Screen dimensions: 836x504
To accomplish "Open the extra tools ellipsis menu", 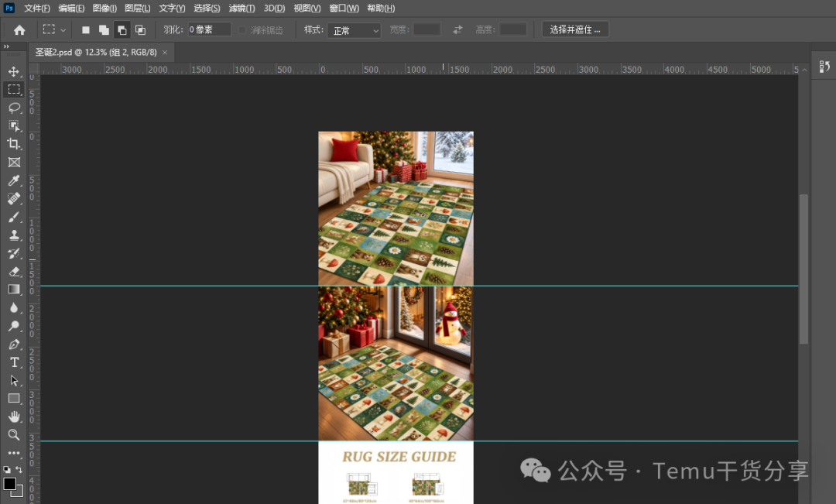I will (14, 454).
